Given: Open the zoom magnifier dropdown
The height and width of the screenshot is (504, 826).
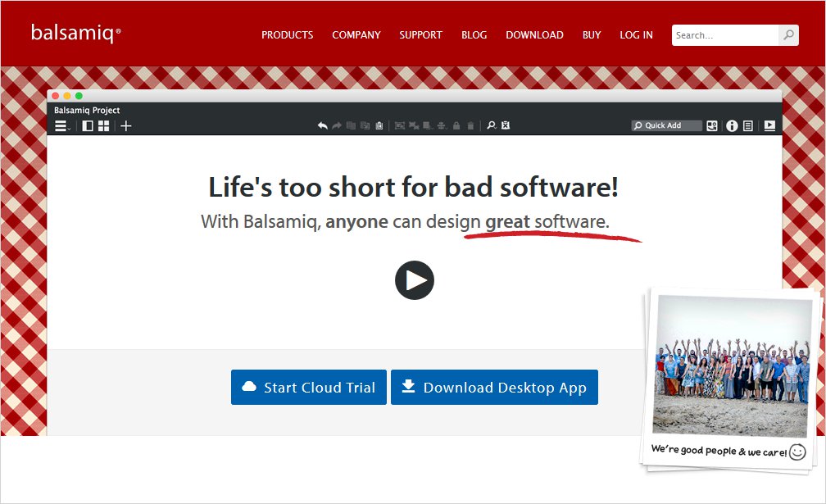Looking at the screenshot, I should (492, 126).
